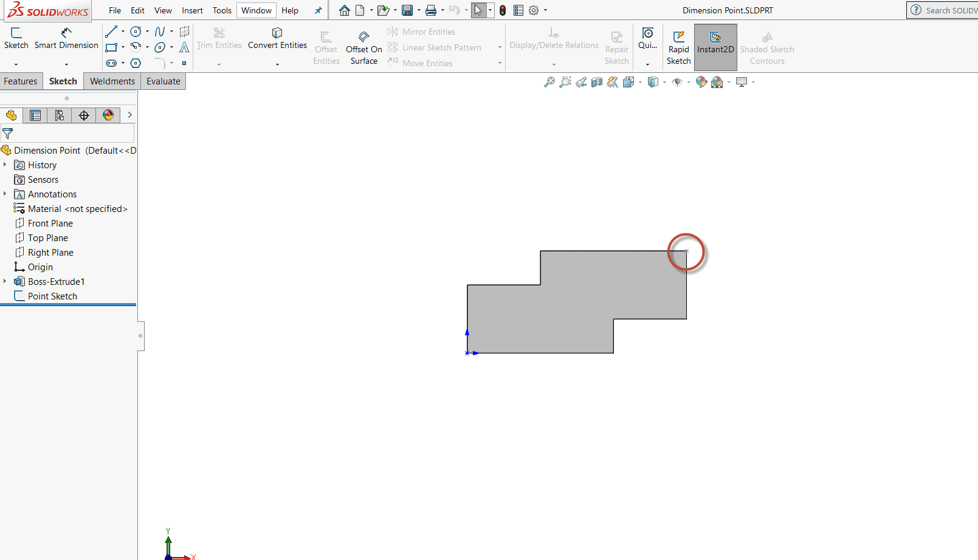The height and width of the screenshot is (560, 978).
Task: Open Quick Snaps dropdown arrow
Action: pyautogui.click(x=647, y=64)
